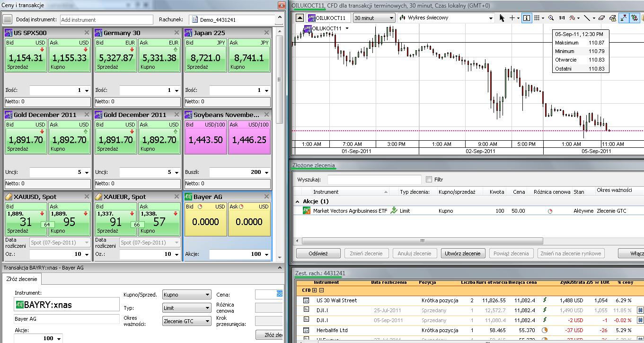Close the Japan 225 price tile
The height and width of the screenshot is (343, 644).
pos(266,33)
